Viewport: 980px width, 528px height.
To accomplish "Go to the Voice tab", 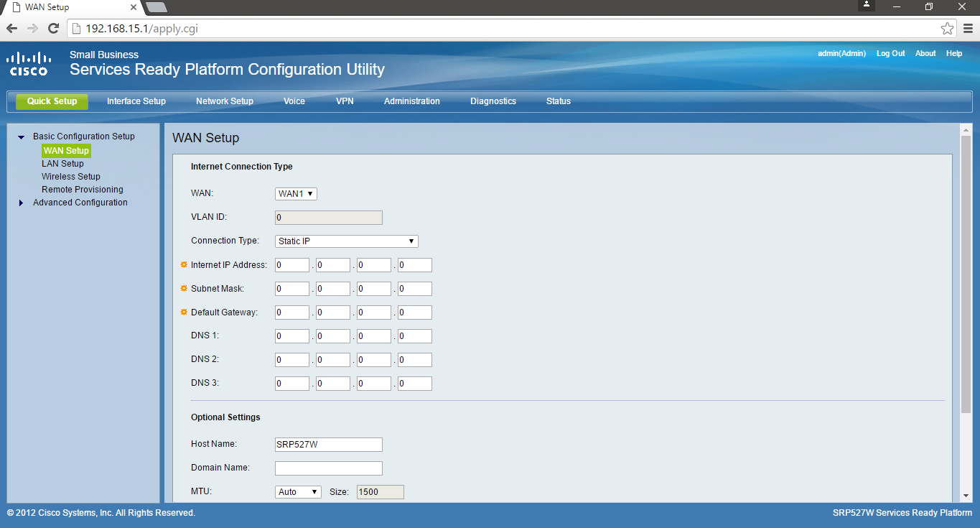I will [294, 101].
